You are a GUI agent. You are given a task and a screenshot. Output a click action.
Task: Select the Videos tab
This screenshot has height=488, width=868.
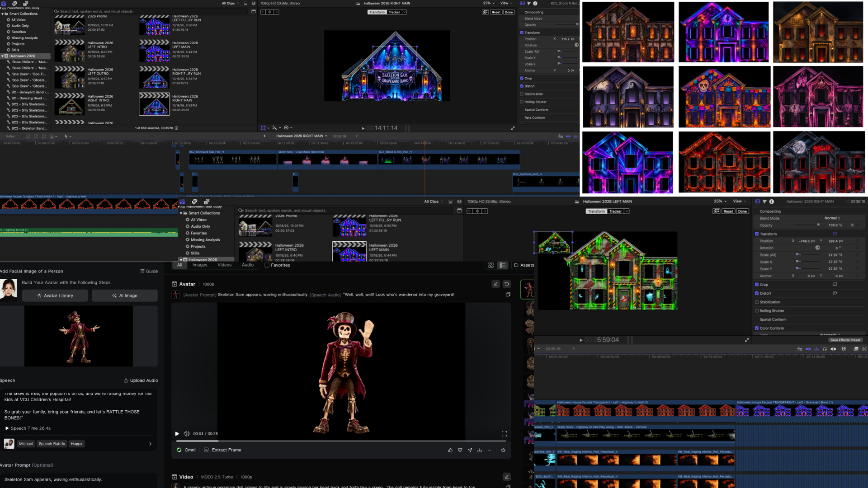(x=224, y=265)
